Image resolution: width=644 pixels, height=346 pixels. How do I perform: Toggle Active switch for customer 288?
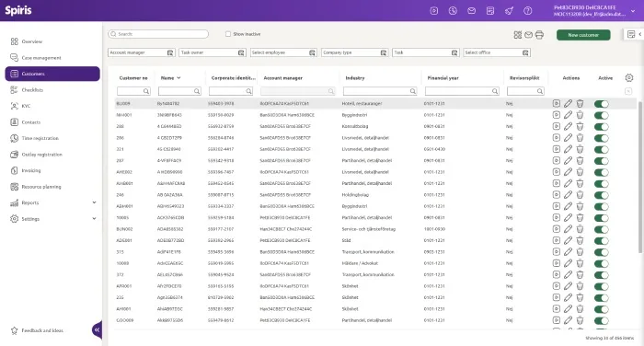pos(602,127)
